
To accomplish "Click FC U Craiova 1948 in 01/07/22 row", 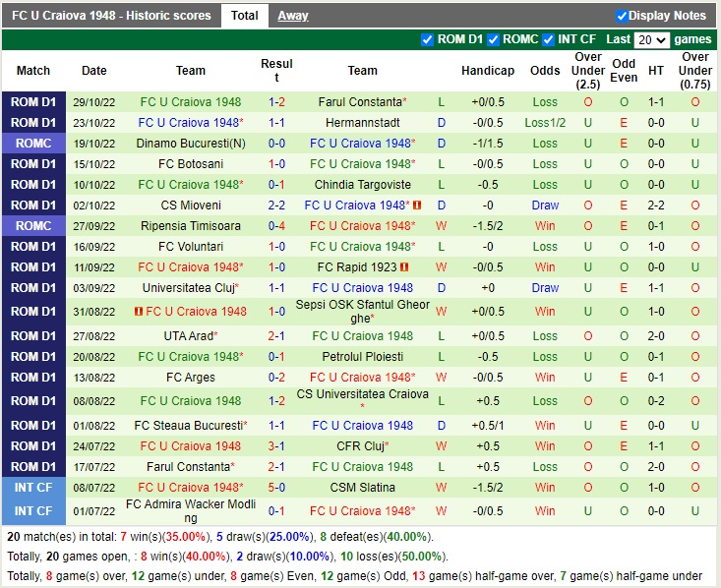I will [362, 510].
